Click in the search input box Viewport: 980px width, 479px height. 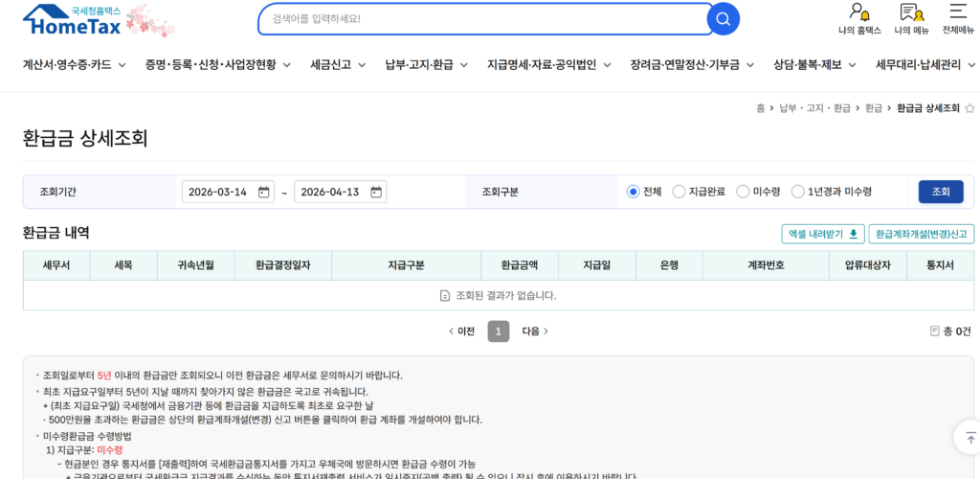[x=482, y=19]
